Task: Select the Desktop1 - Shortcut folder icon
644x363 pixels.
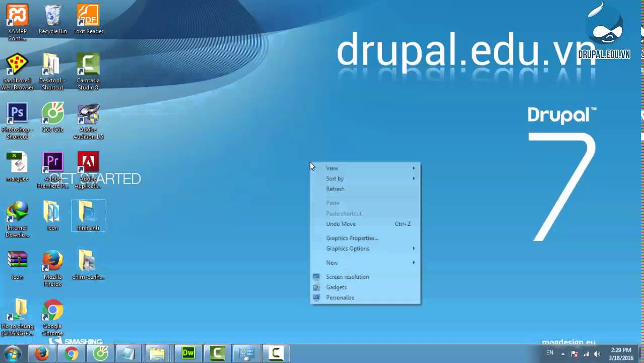Action: tap(52, 72)
